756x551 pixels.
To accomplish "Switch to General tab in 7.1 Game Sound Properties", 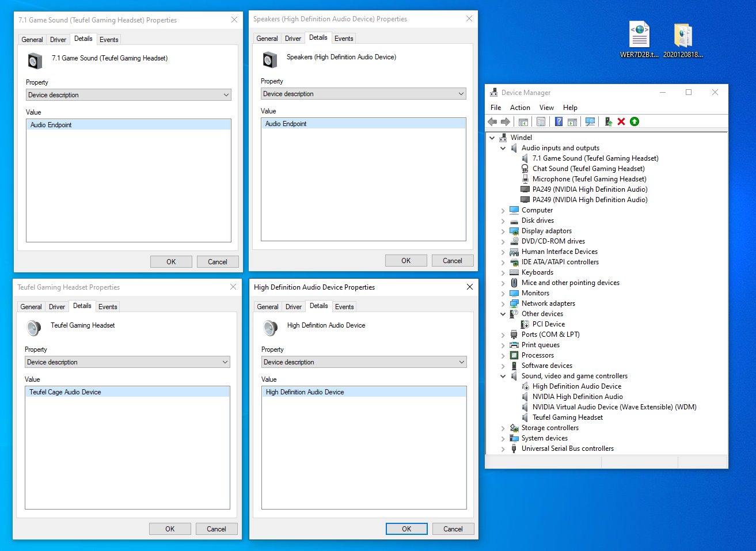I will [32, 40].
